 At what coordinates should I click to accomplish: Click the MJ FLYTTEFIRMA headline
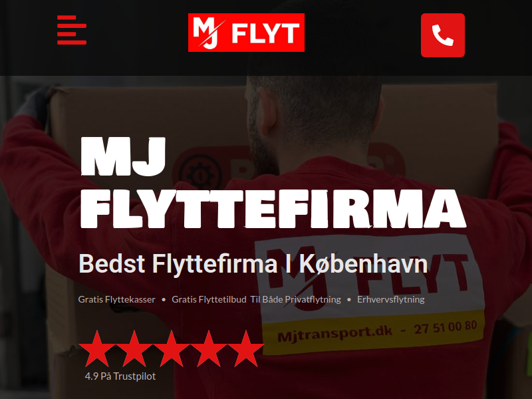tap(273, 182)
